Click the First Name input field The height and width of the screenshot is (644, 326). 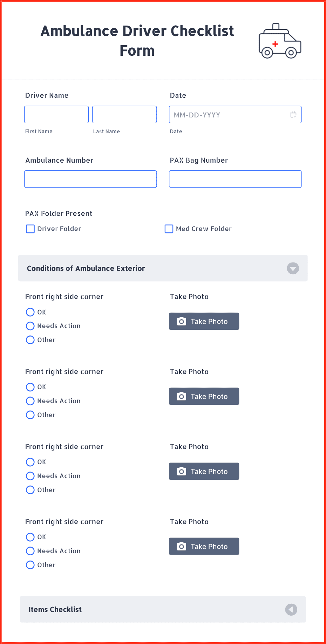(56, 114)
